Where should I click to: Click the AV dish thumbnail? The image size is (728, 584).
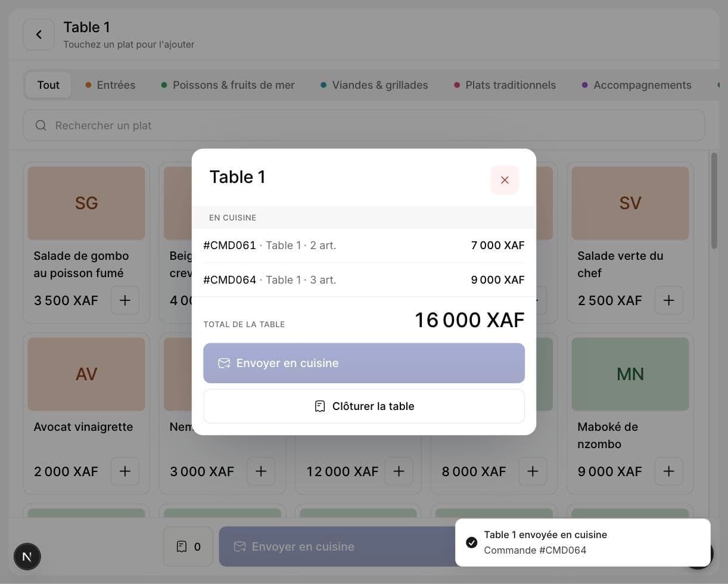[86, 374]
